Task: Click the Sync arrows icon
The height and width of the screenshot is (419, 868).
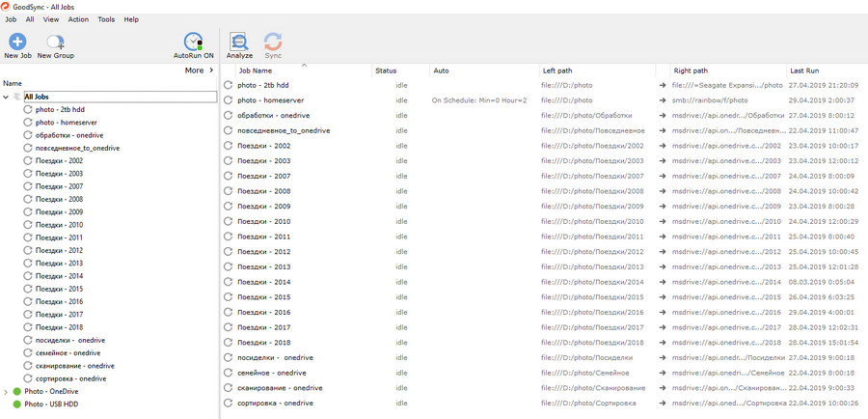Action: coord(273,42)
